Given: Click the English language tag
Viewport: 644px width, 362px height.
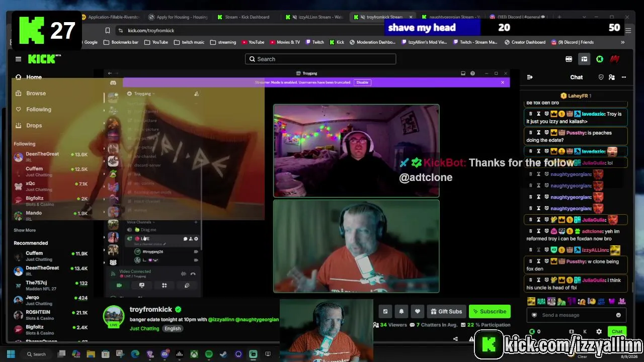Looking at the screenshot, I should point(172,329).
